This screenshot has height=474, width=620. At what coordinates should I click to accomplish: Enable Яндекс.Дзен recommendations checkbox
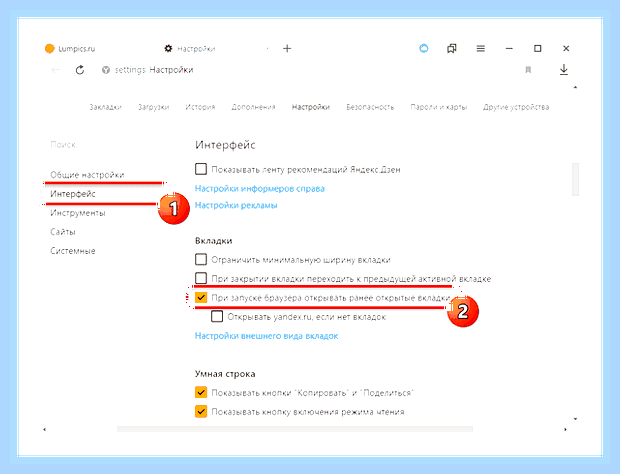201,169
